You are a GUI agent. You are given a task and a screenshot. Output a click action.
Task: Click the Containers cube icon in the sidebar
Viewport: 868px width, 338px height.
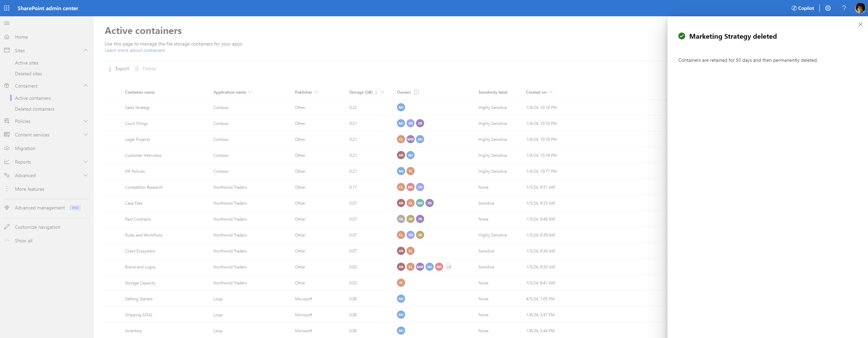pyautogui.click(x=7, y=86)
